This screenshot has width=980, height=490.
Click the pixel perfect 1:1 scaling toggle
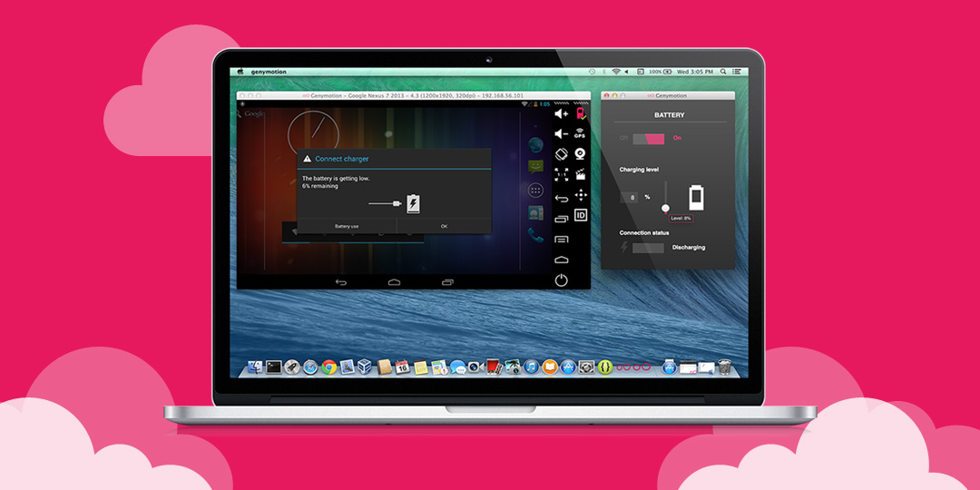[x=562, y=174]
